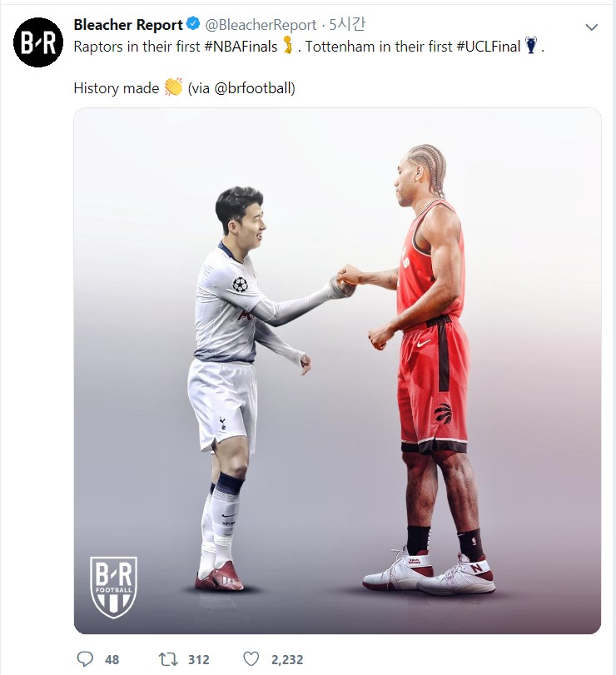Like the tweet with the heart icon
The height and width of the screenshot is (675, 616).
[251, 659]
